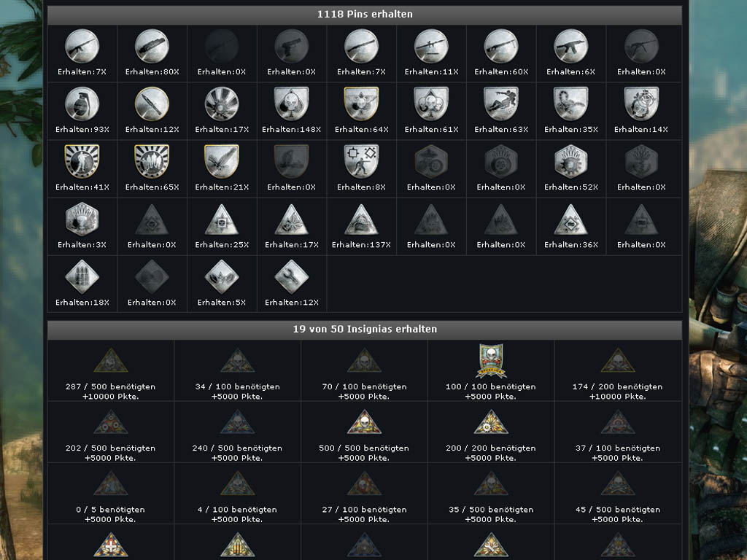The height and width of the screenshot is (560, 747).
Task: Click the '45 / 500 benötigten' text
Action: coord(617,510)
